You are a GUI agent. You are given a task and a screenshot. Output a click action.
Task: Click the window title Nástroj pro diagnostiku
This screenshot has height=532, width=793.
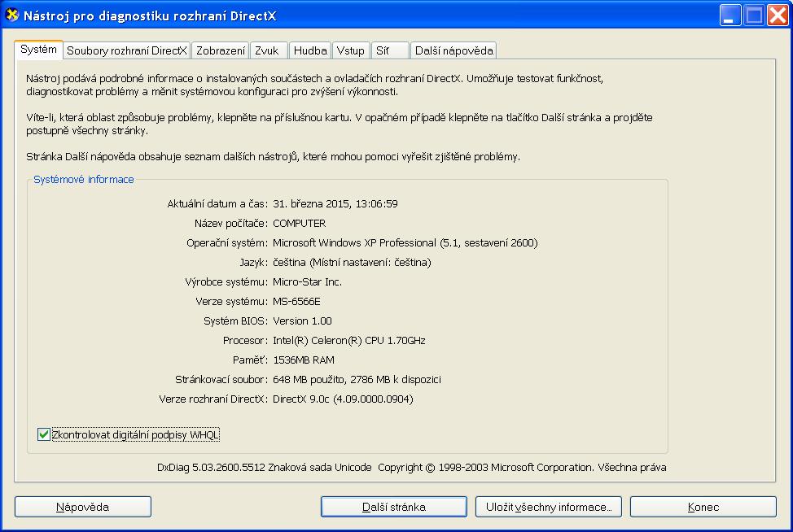(x=150, y=15)
